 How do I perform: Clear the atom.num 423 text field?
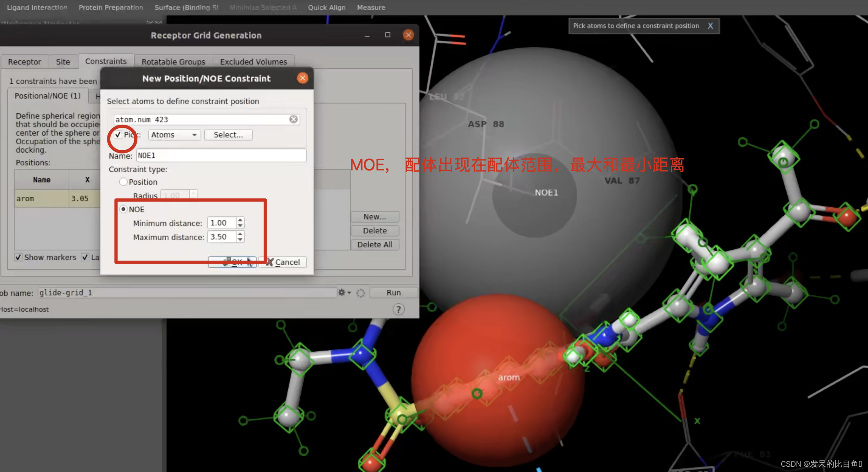pos(293,119)
